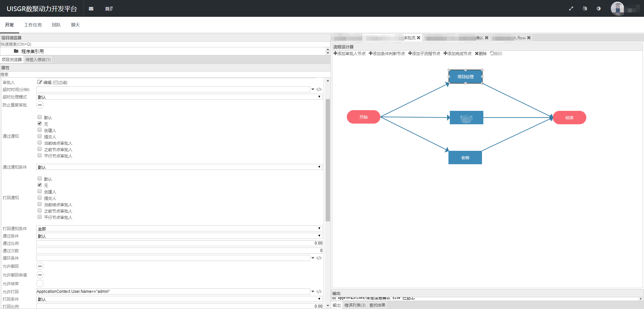Screen dimensions: 644x309
Task: Switch to the 工作任务 tab
Action: 33,25
